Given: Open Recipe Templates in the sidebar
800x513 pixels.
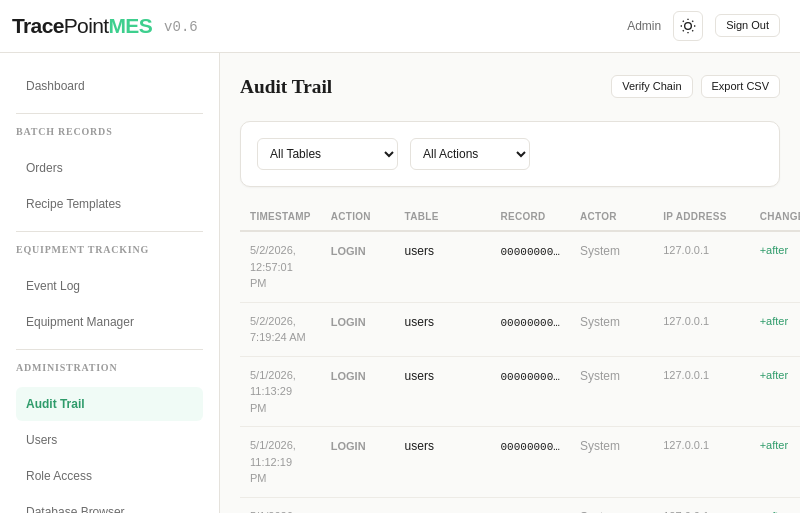Looking at the screenshot, I should tap(109, 204).
